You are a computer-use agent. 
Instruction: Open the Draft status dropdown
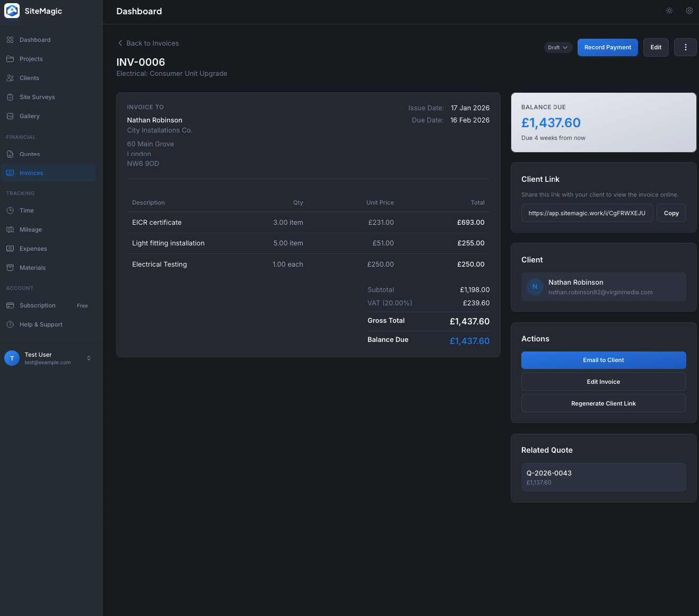557,47
